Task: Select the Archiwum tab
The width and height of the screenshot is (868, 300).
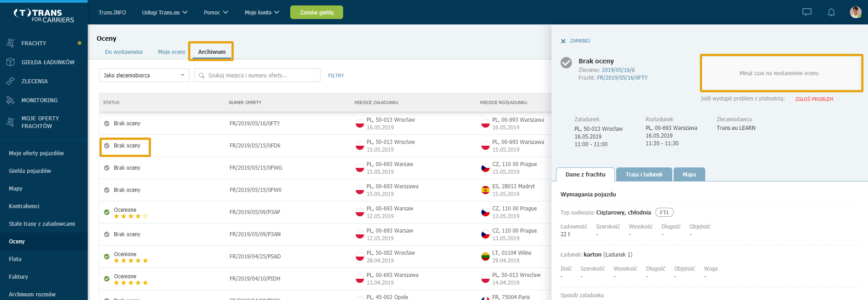Action: coord(212,52)
